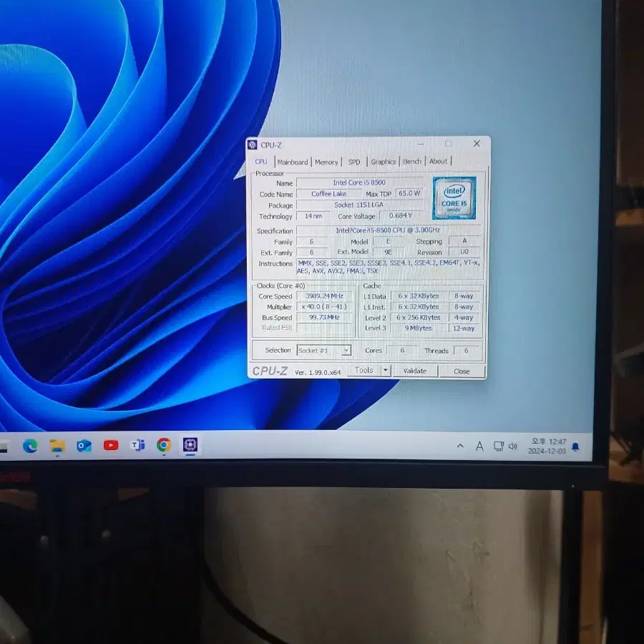644x644 pixels.
Task: Click the Specification field text
Action: [x=388, y=230]
